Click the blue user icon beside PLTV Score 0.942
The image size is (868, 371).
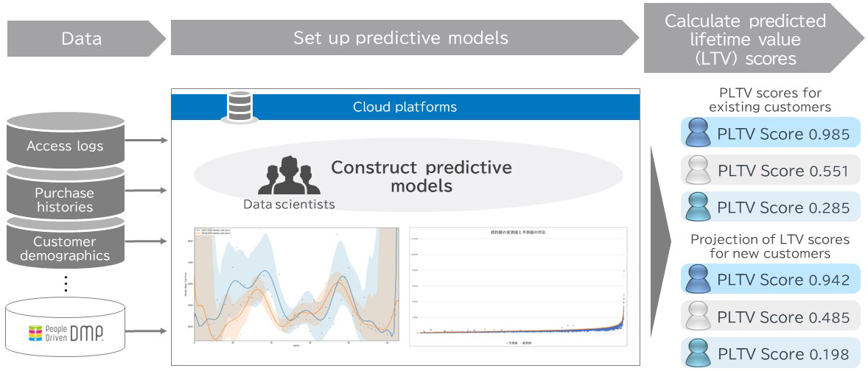tap(698, 280)
